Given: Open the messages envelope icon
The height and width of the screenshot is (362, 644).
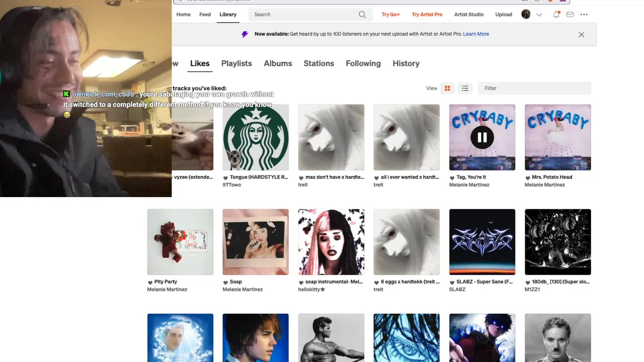Looking at the screenshot, I should click(570, 15).
